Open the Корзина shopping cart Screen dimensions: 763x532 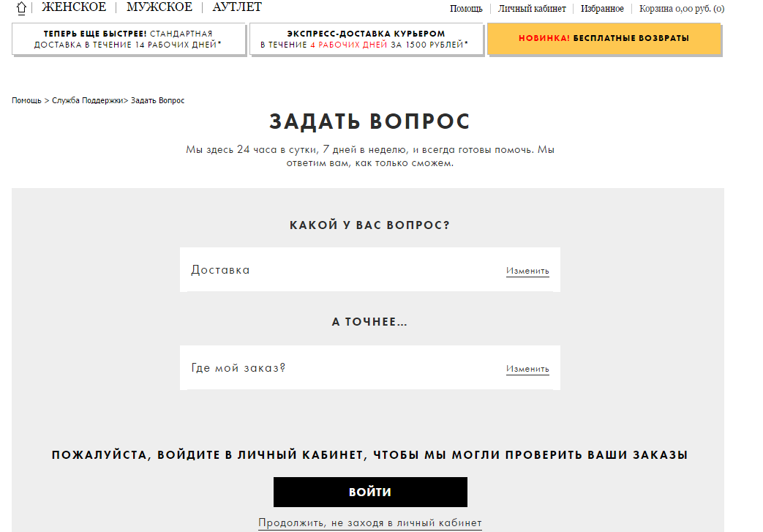coord(681,9)
